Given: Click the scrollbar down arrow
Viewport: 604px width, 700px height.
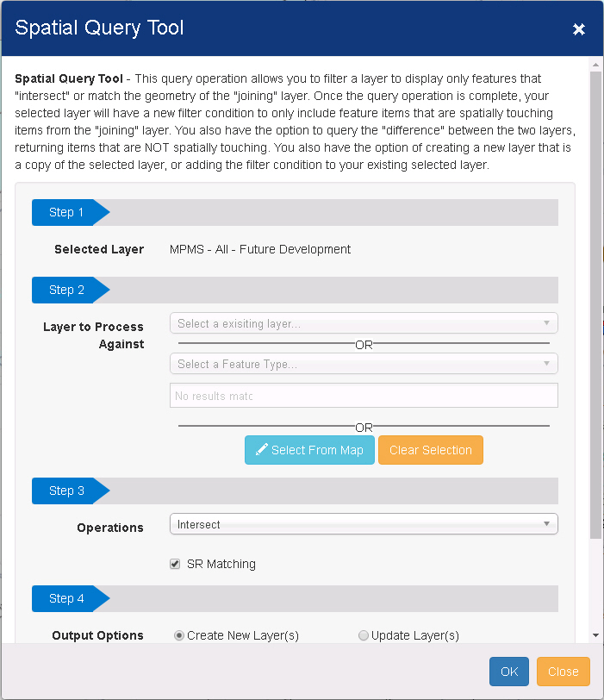Looking at the screenshot, I should click(x=595, y=635).
